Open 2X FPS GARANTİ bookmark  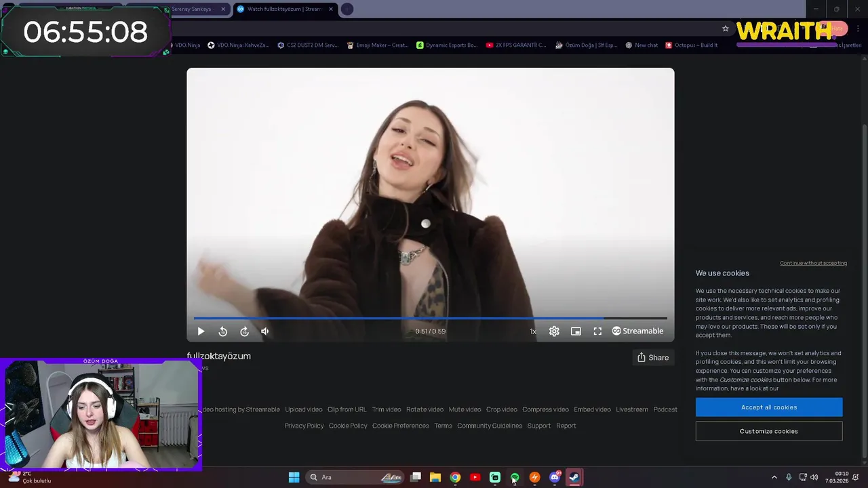[516, 45]
